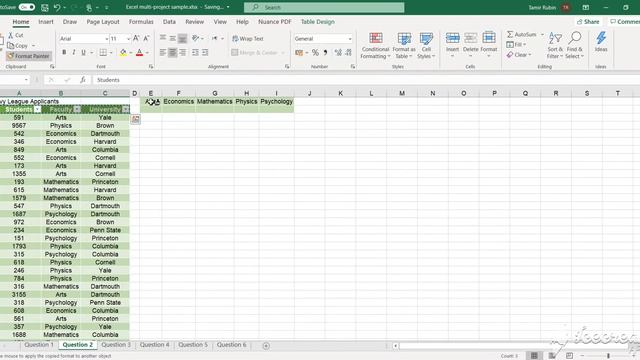Viewport: 640px width, 360px height.
Task: Open the Data ribbon tab
Action: [x=169, y=22]
